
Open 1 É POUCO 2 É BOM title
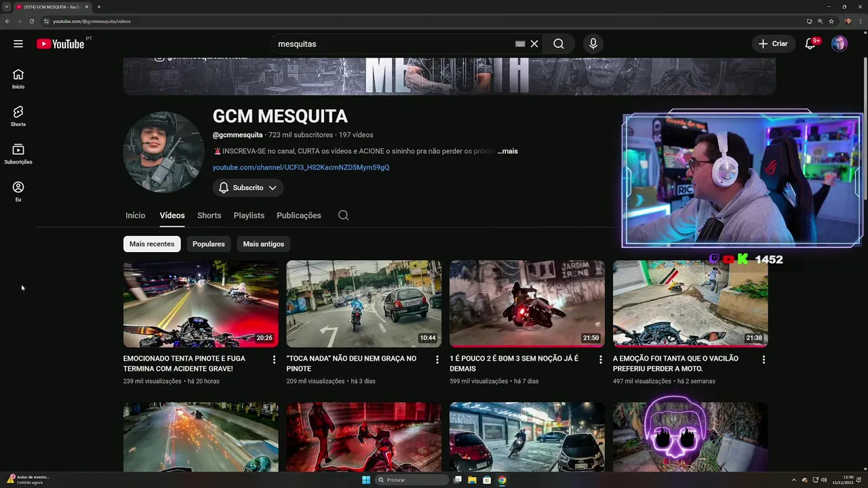tap(514, 363)
